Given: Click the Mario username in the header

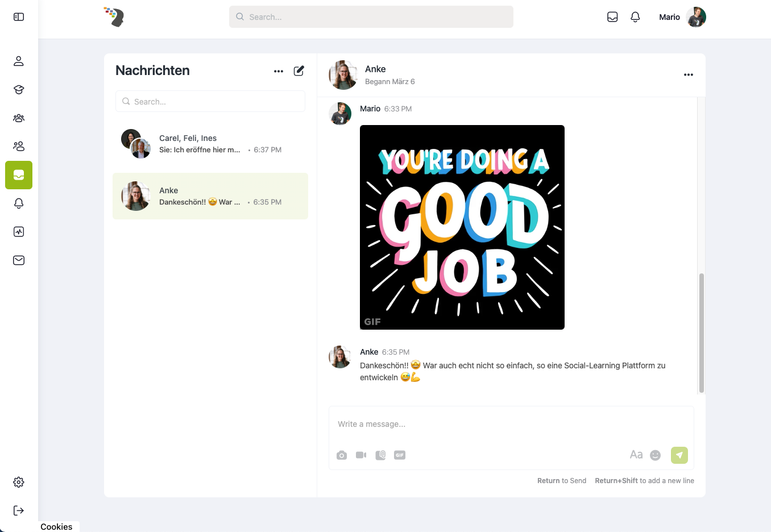Looking at the screenshot, I should pyautogui.click(x=669, y=17).
